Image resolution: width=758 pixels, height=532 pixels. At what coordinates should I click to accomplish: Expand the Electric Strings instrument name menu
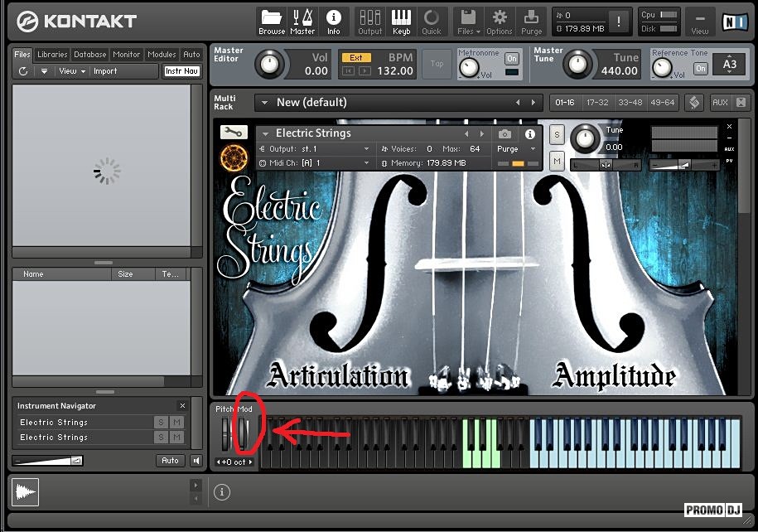[265, 134]
